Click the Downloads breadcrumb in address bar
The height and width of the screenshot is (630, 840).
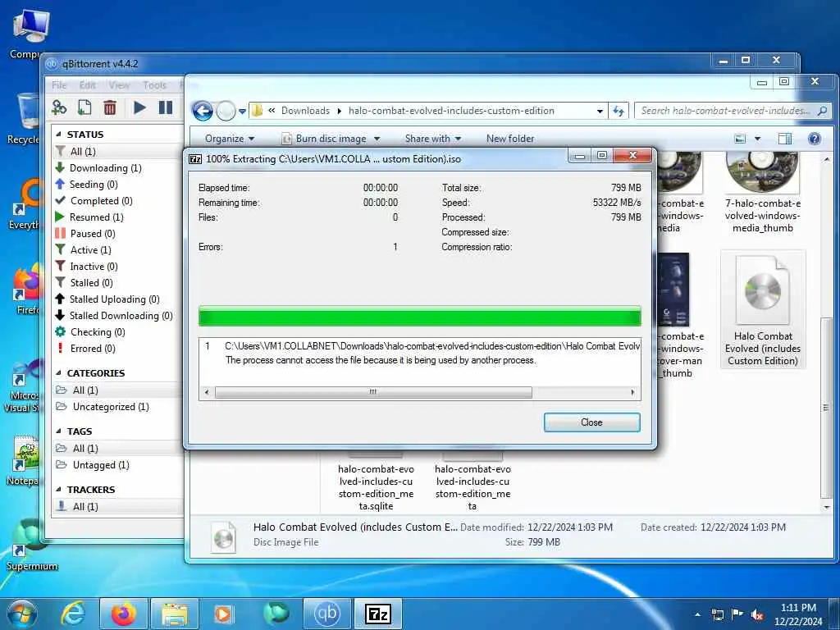tap(305, 111)
